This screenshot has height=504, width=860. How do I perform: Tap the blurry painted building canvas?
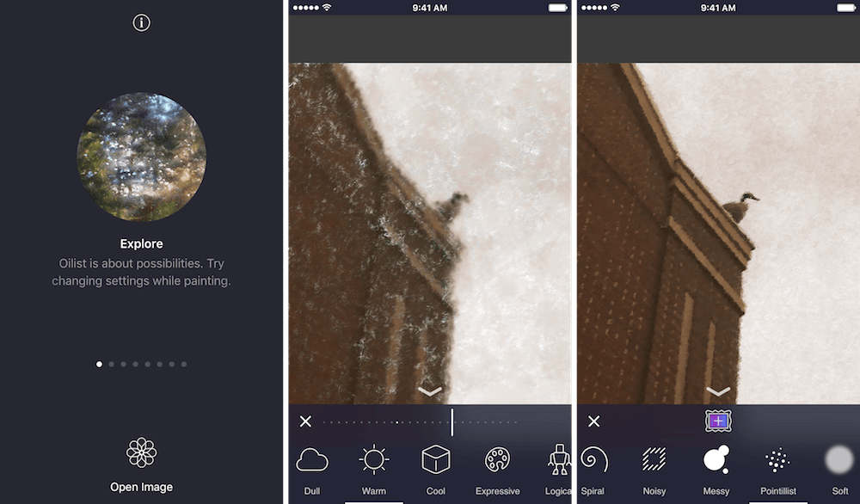coord(430,233)
